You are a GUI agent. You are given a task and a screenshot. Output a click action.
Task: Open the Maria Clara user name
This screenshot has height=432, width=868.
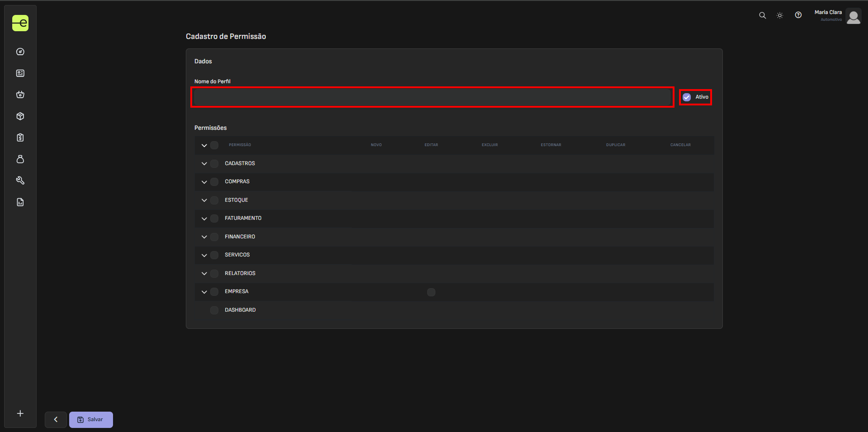(828, 12)
